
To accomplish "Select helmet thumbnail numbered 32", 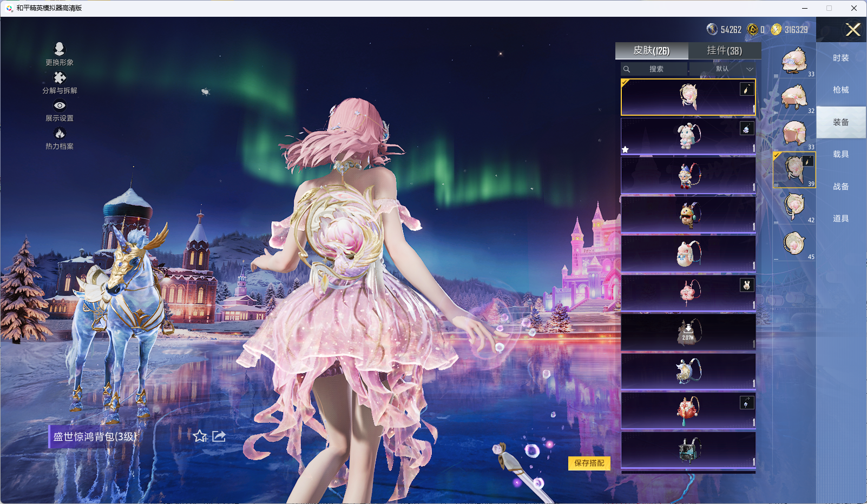I will pos(794,97).
